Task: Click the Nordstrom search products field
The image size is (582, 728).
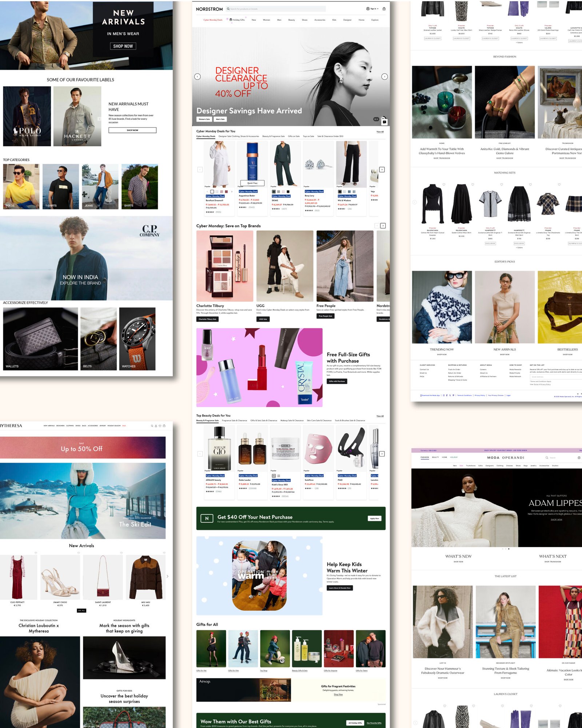Action: coord(276,9)
